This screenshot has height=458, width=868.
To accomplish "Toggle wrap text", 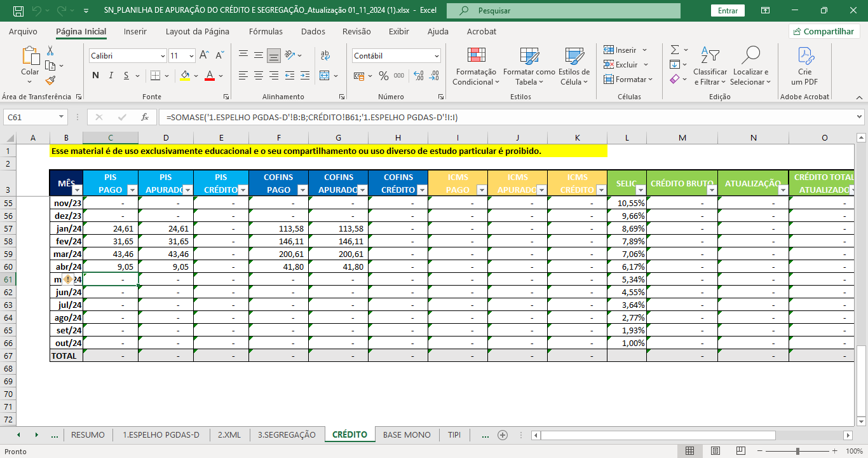I will [x=324, y=56].
